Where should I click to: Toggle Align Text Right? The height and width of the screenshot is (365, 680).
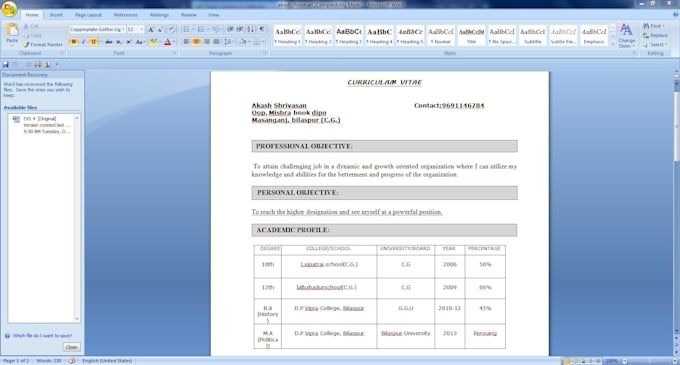[206, 42]
